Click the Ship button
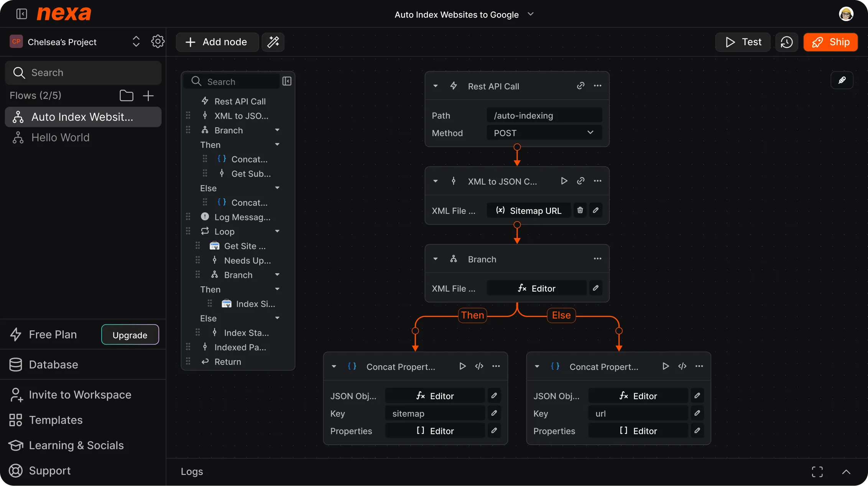The height and width of the screenshot is (486, 868). coord(830,42)
